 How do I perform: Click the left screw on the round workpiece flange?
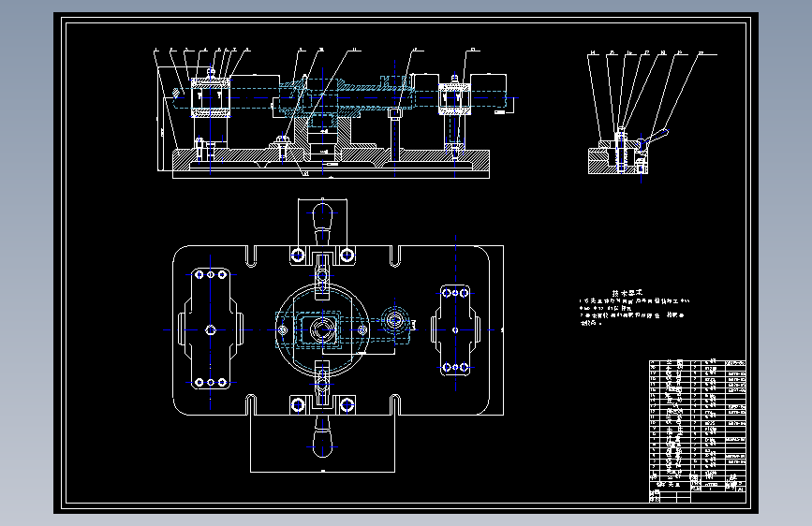[283, 329]
